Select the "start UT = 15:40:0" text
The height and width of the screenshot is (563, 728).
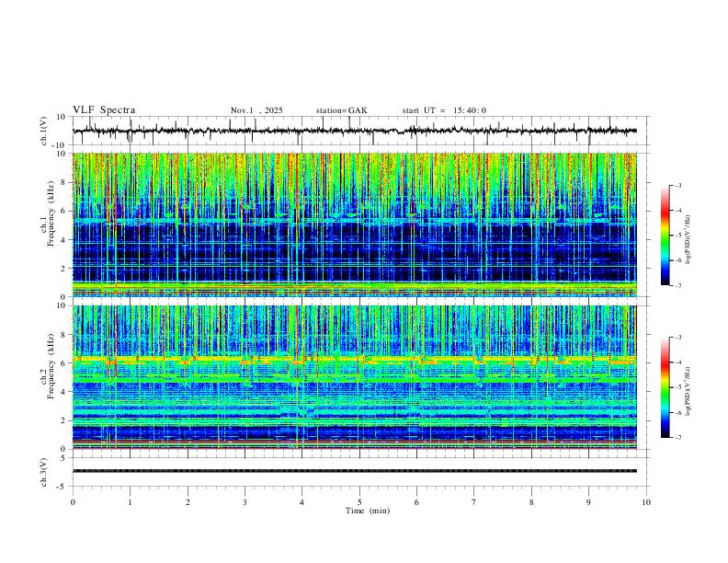pyautogui.click(x=444, y=110)
